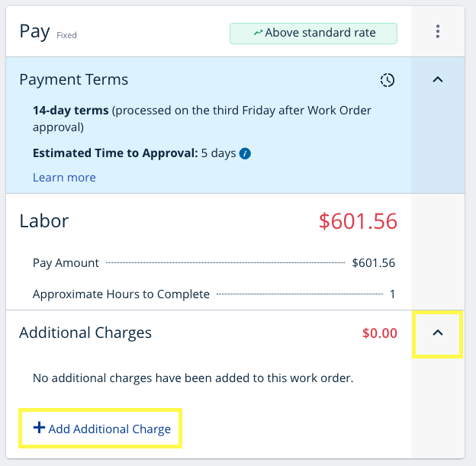Click the Payment Terms clock history icon
The image size is (476, 466).
[x=388, y=80]
